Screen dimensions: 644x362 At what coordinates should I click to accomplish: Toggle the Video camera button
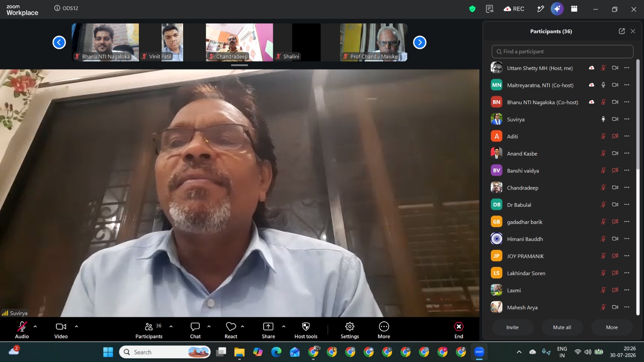[61, 330]
